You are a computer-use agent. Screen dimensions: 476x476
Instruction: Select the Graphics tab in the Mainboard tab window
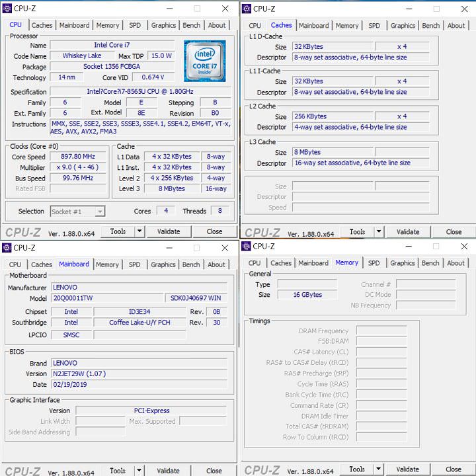coord(163,264)
